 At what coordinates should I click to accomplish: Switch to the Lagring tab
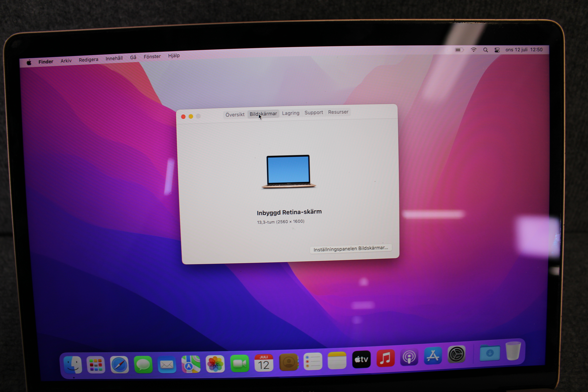(x=290, y=113)
